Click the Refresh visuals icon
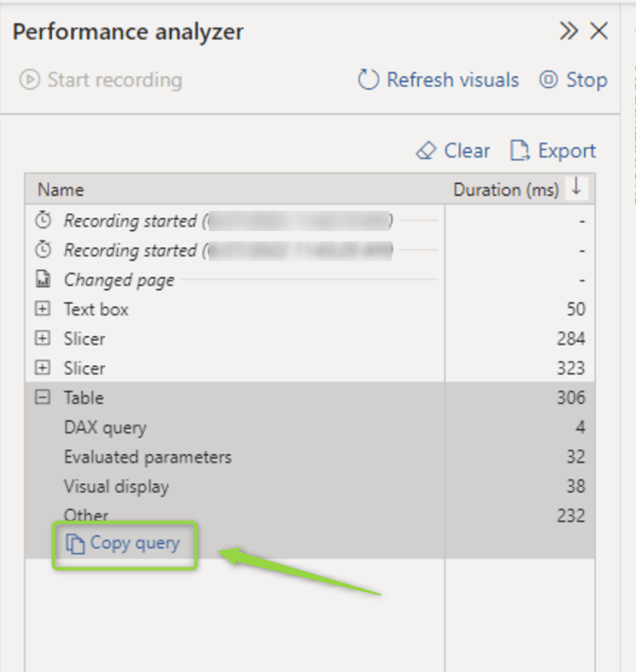This screenshot has height=672, width=636. (x=368, y=80)
